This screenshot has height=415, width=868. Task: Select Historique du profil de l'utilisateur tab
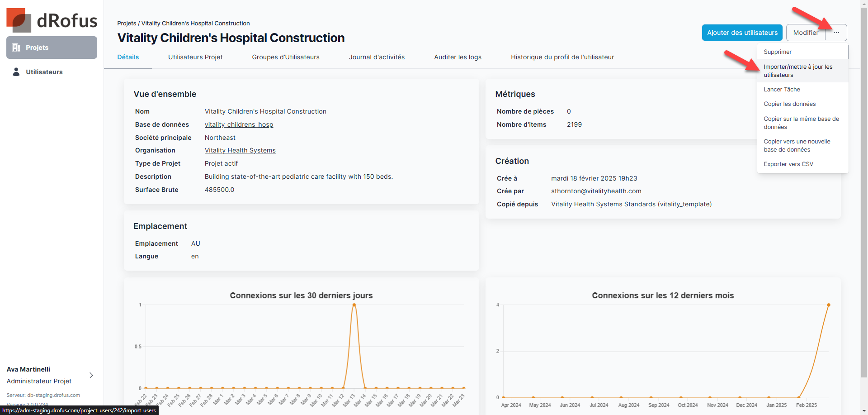click(562, 57)
